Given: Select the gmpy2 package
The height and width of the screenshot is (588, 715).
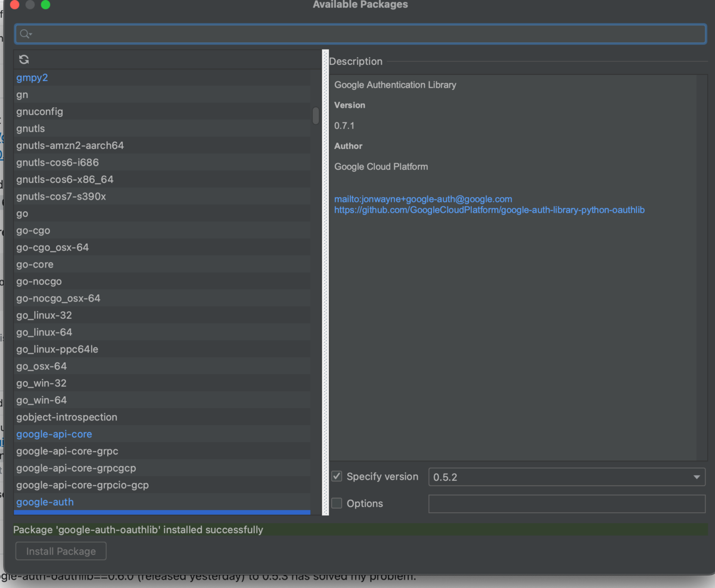Looking at the screenshot, I should [162, 77].
